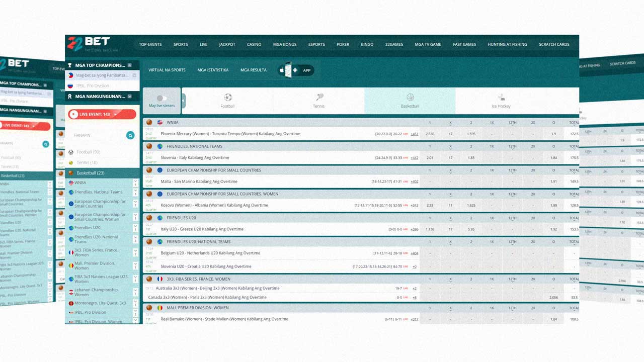Click the Russia flag beside IPBL Pro Division
Viewport: 644px width, 362px height.
tap(70, 86)
